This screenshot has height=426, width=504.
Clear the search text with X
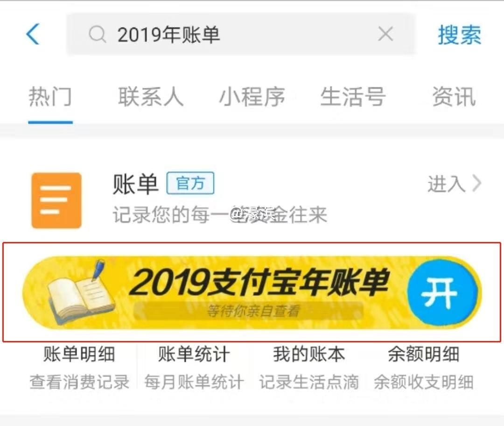click(386, 34)
